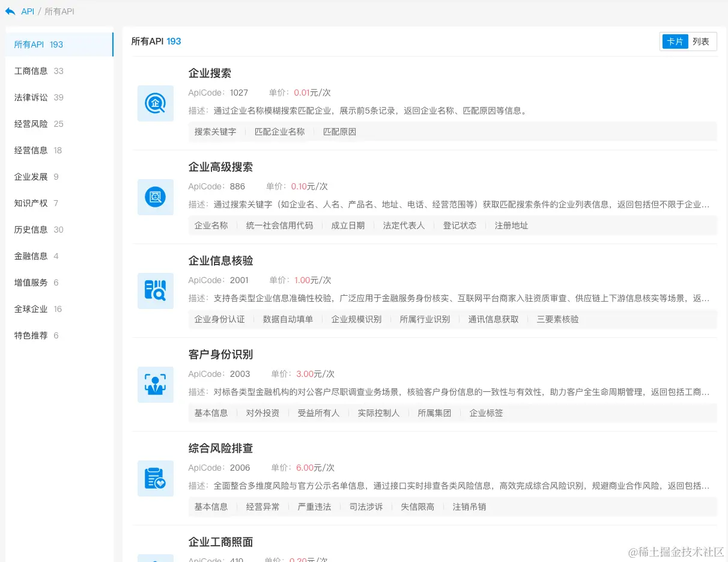Click the 综合风险排查 clipboard icon
This screenshot has width=728, height=562.
156,478
